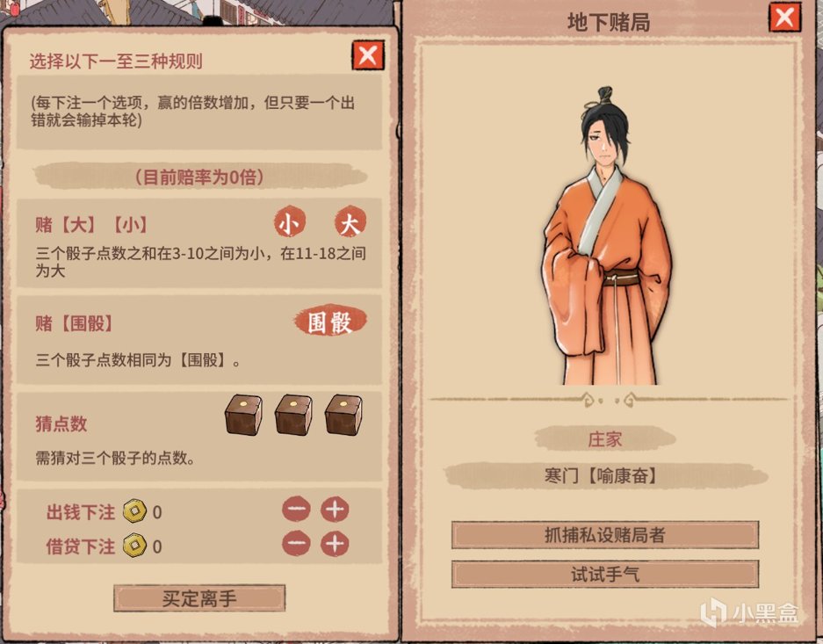Select the 围骰 triple bet badge

[330, 321]
